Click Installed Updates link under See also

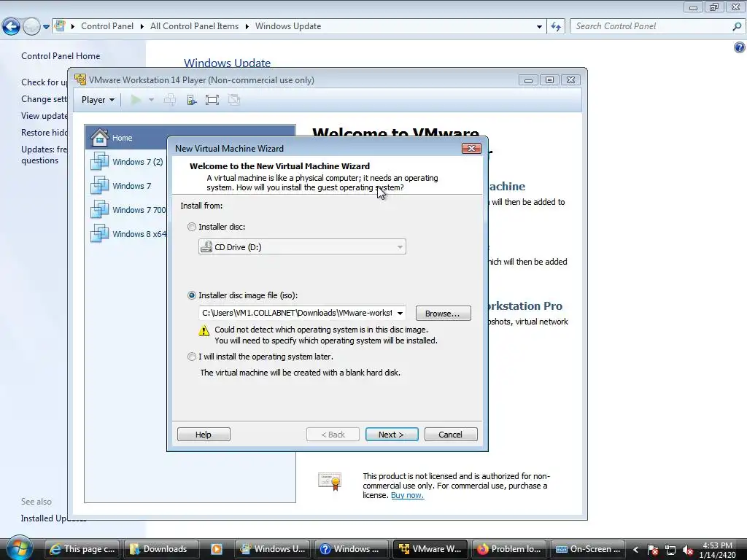pos(53,518)
